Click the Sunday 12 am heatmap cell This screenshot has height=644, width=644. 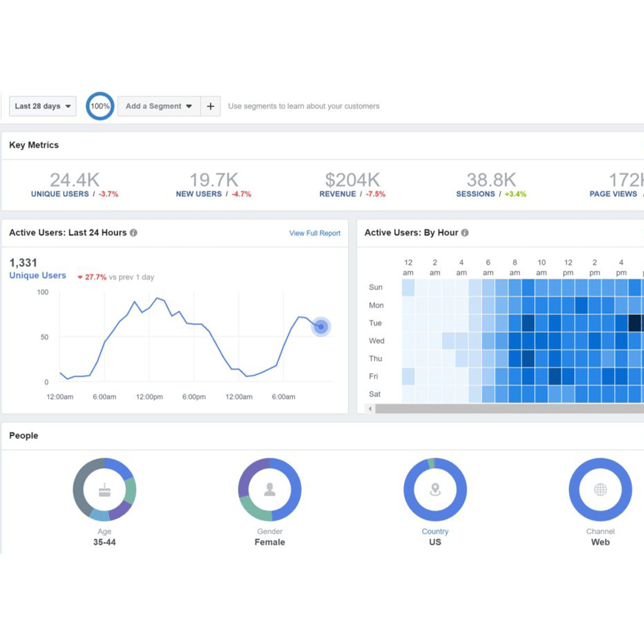pos(408,287)
